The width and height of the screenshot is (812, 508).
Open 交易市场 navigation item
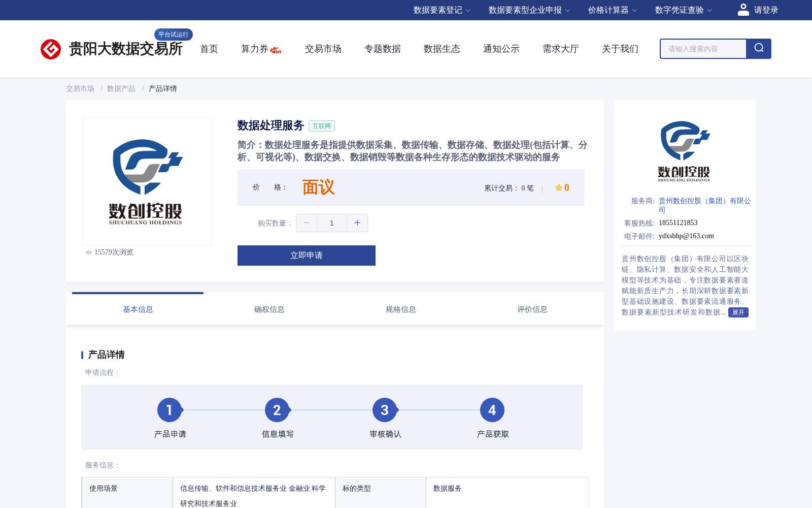point(323,49)
